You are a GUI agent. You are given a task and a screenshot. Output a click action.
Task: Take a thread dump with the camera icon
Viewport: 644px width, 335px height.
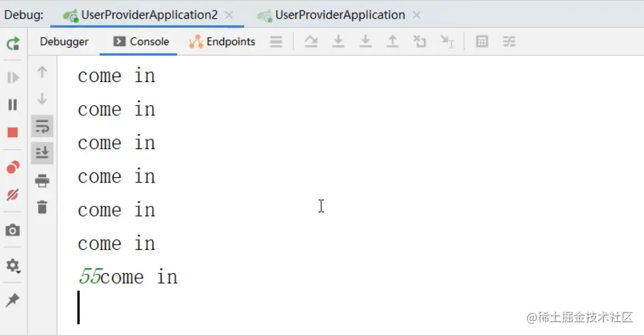coord(13,230)
